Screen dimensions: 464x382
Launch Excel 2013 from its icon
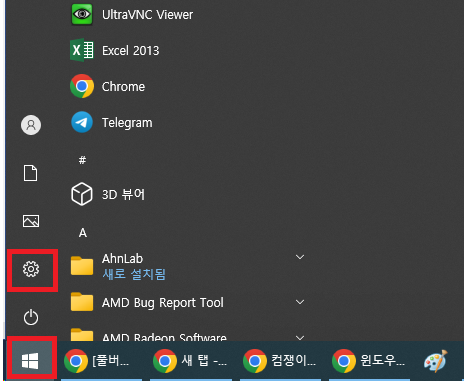click(82, 50)
